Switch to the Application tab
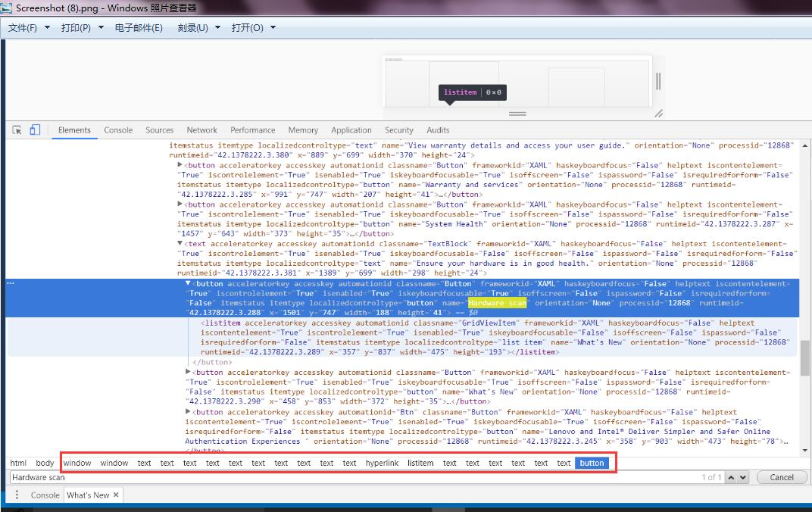Viewport: 812px width, 512px height. 351,130
